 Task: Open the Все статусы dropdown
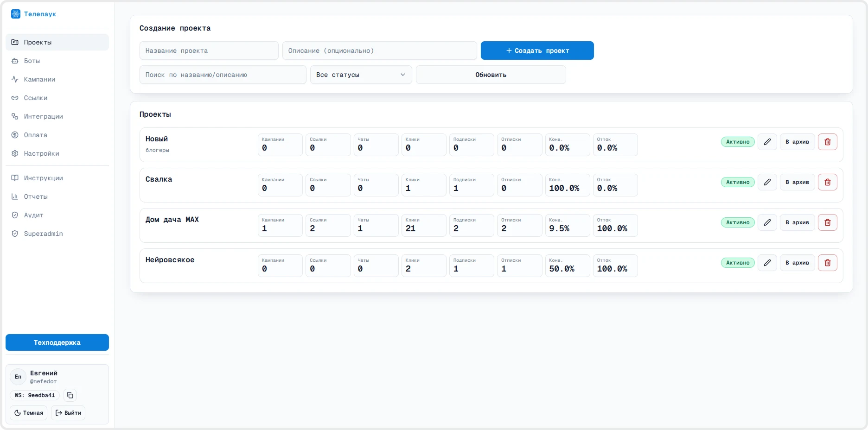tap(361, 75)
